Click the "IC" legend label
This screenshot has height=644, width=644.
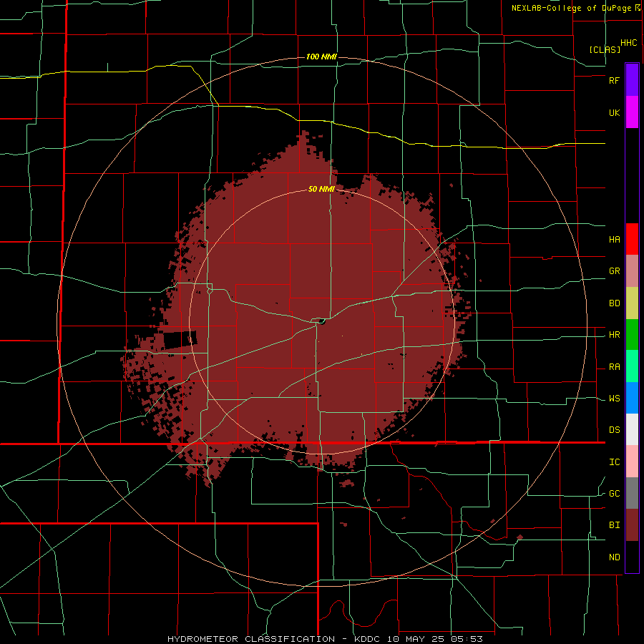[x=614, y=462]
